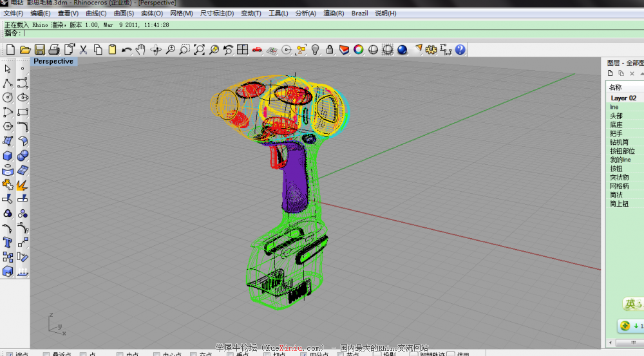Open Options with the gear icon
This screenshot has height=356, width=644.
click(431, 50)
